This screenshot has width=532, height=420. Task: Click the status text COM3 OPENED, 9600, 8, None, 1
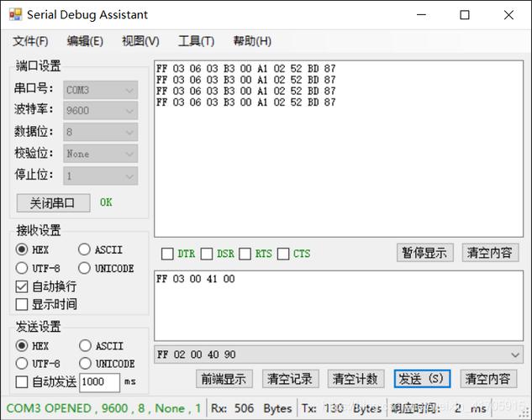[x=103, y=408]
